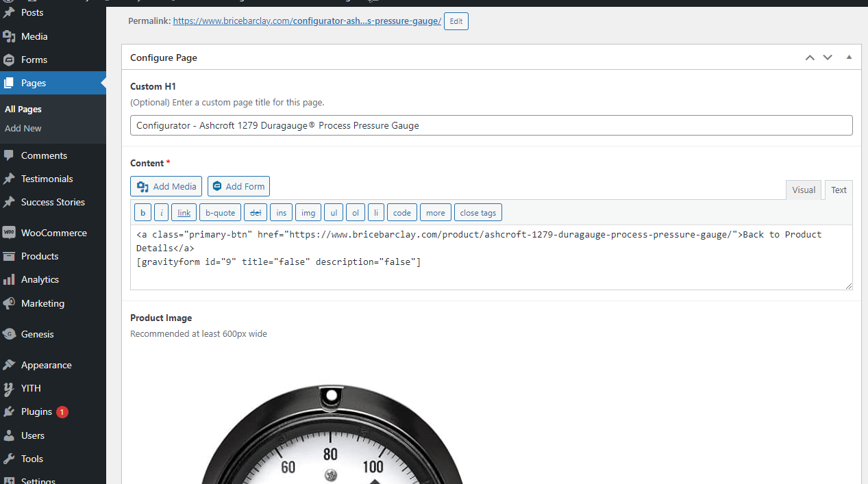
Task: Click the Media icon in sidebar
Action: (x=9, y=36)
